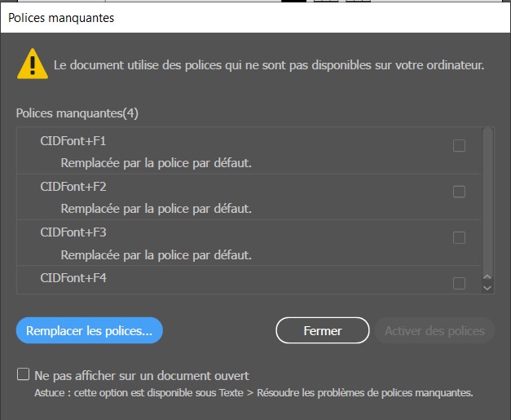Enable 'Ne pas afficher sur un document ouvert'

24,375
